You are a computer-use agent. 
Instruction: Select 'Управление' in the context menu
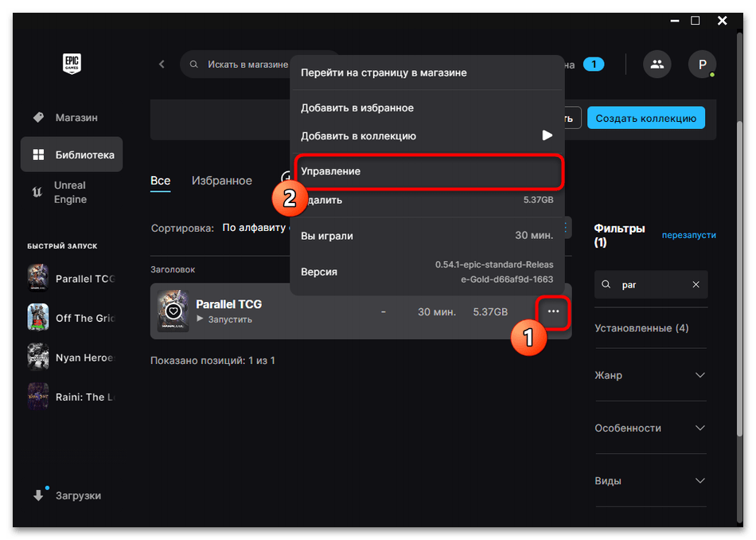click(428, 171)
